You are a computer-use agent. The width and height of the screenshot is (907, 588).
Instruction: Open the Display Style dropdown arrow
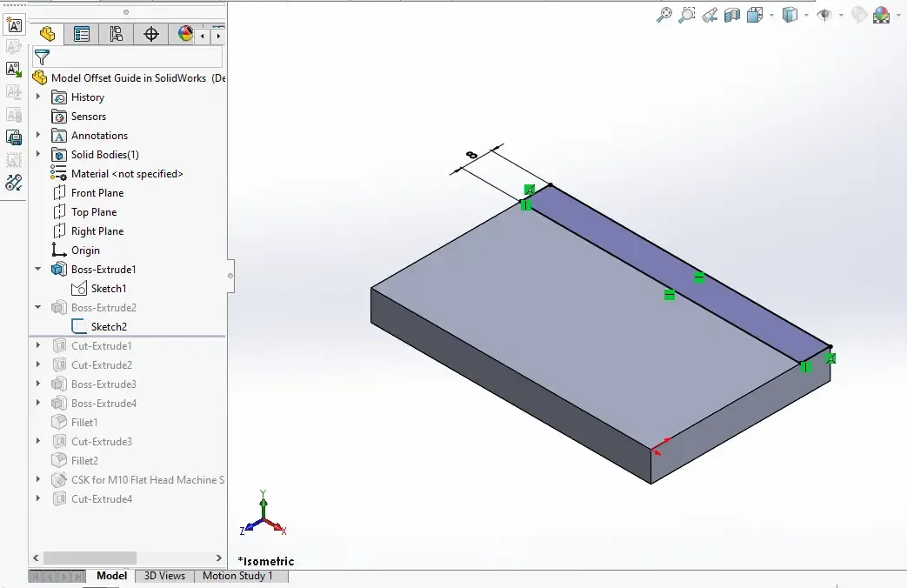(x=807, y=15)
